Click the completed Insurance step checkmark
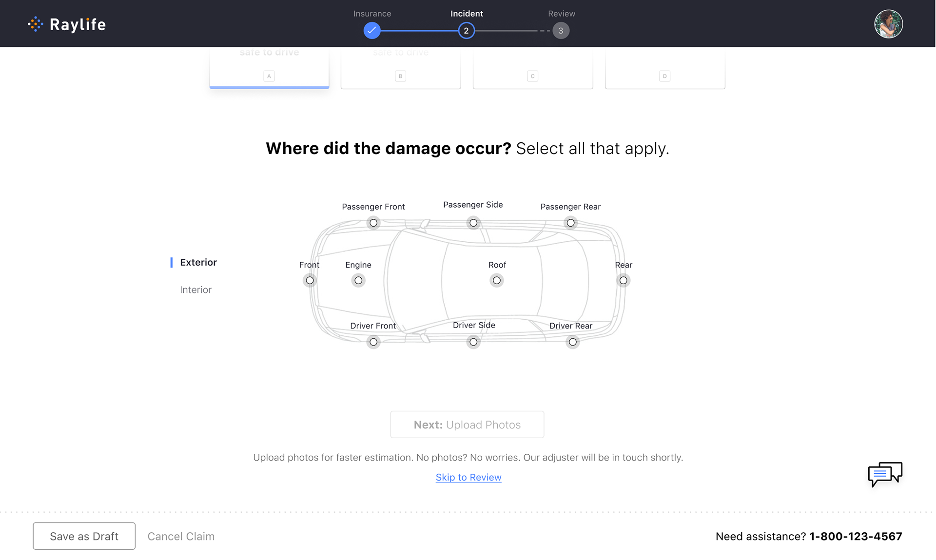936x560 pixels. click(372, 31)
